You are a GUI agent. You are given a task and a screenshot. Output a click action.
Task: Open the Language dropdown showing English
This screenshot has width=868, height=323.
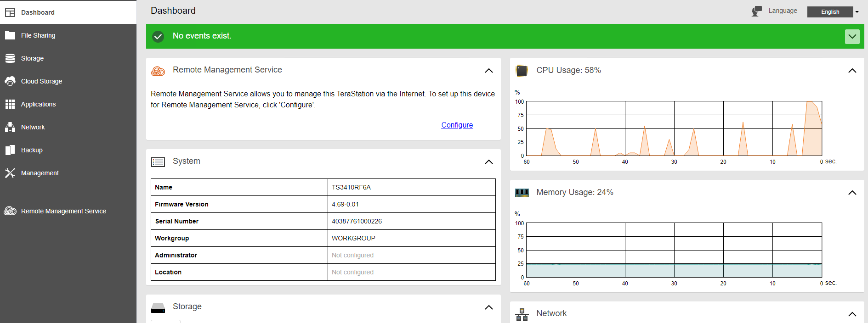(x=833, y=12)
